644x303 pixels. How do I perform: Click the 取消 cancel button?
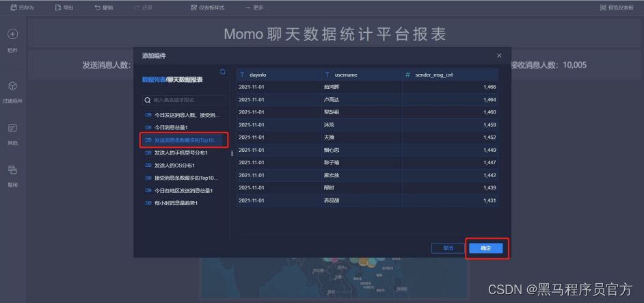[448, 248]
